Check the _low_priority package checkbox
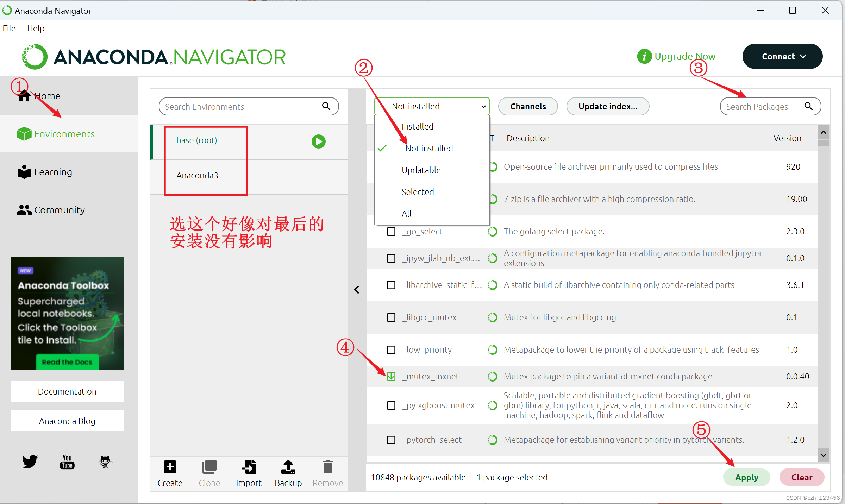 pos(391,350)
